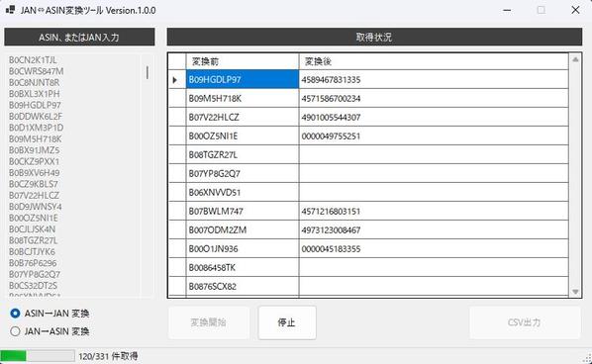Select the 0000049755251 cell

(434, 136)
